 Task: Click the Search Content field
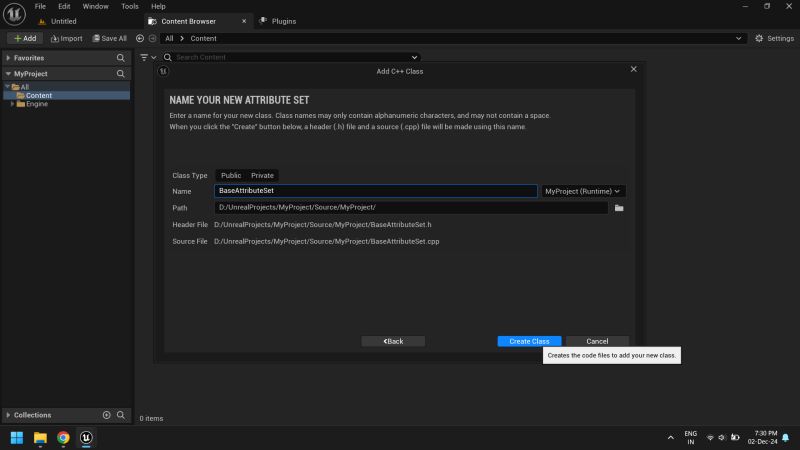point(291,57)
